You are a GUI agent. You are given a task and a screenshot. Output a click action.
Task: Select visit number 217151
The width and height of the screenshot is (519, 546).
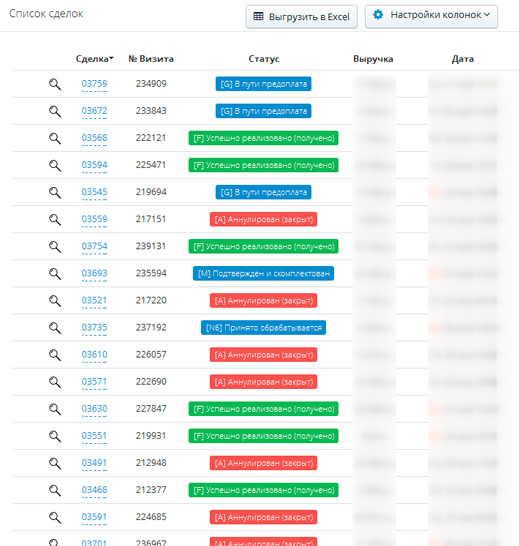tap(151, 219)
